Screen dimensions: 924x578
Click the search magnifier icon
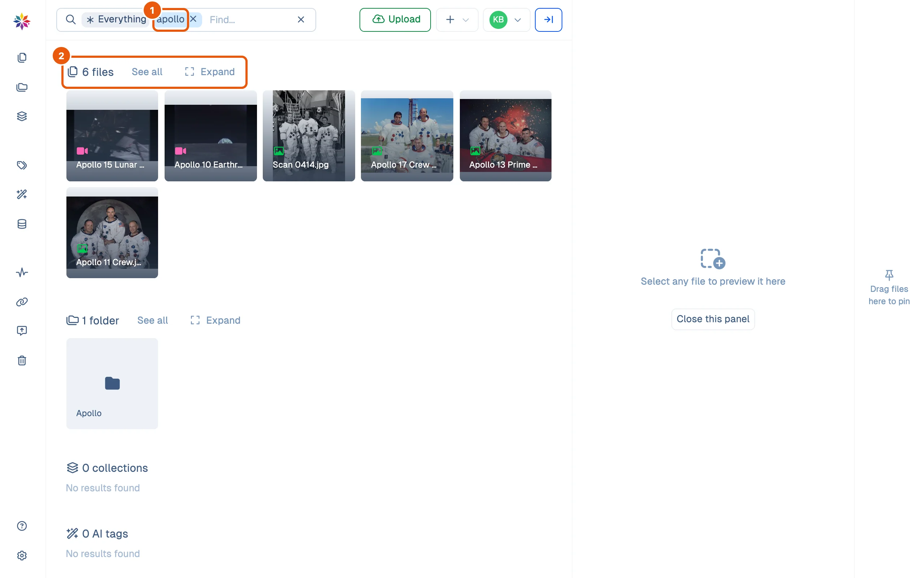[71, 20]
